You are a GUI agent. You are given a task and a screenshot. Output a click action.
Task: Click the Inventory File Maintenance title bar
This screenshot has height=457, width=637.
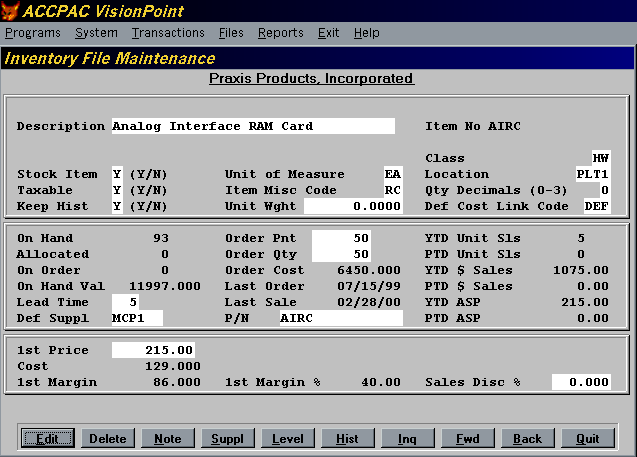318,58
